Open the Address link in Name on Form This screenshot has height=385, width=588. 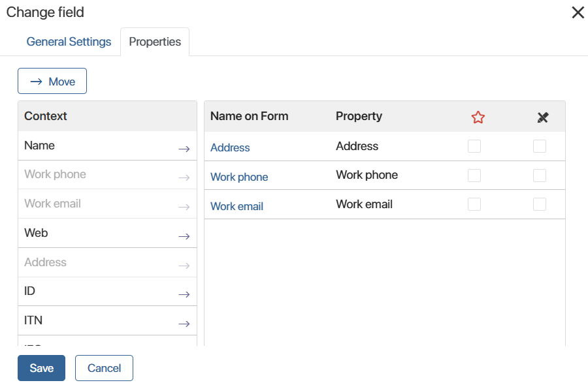pyautogui.click(x=230, y=147)
